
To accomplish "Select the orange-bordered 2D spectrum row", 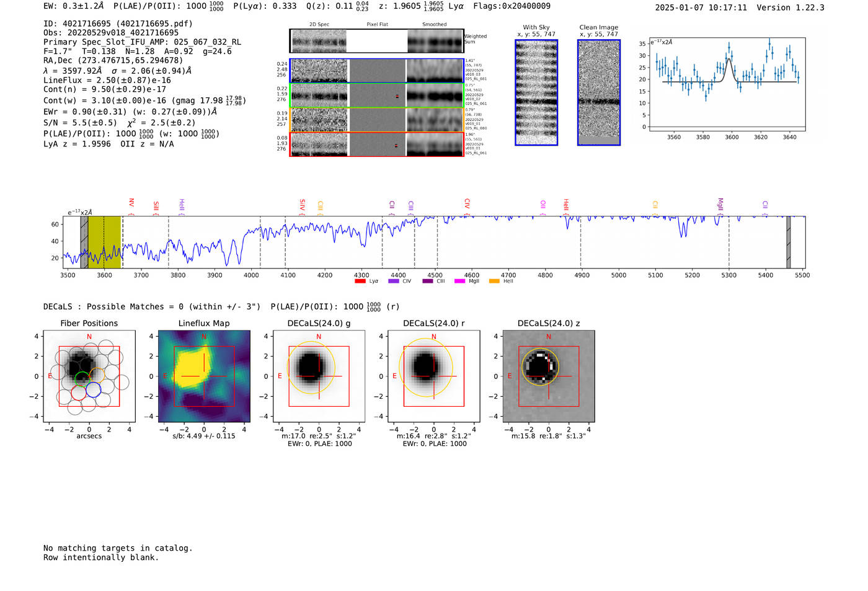I will point(377,120).
